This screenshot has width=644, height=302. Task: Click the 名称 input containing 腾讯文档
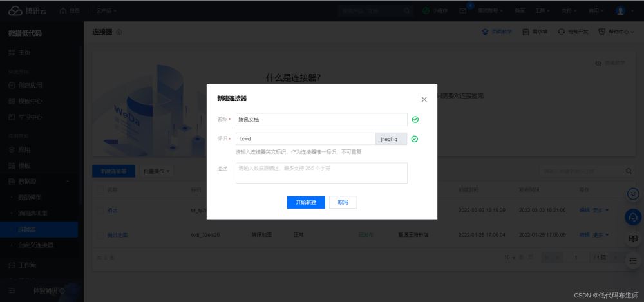[x=321, y=120]
